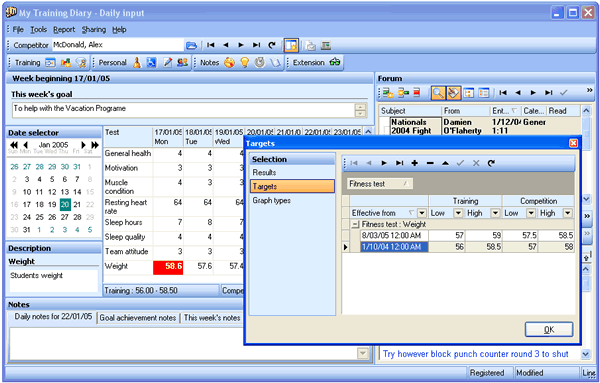The width and height of the screenshot is (600, 383).
Task: Expand forum toolbar overflow chevron
Action: point(589,90)
